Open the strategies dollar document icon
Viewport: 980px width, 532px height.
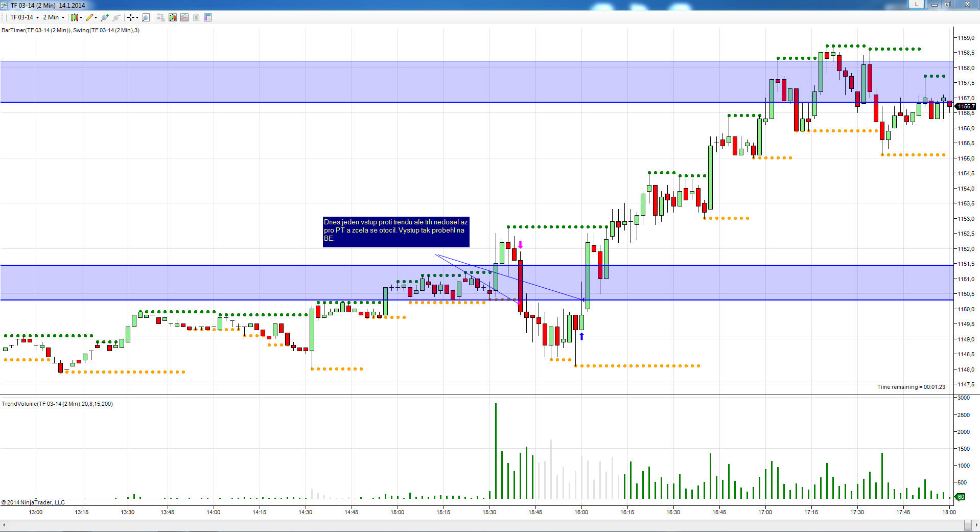(x=196, y=17)
